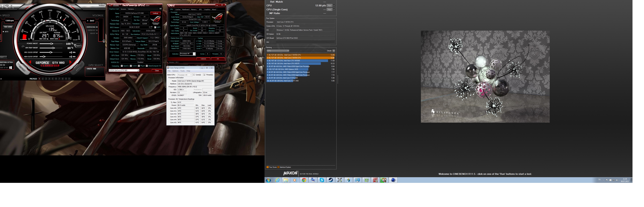The width and height of the screenshot is (644, 207).
Task: Toggle the PhysX checkbox
Action: (139, 66)
